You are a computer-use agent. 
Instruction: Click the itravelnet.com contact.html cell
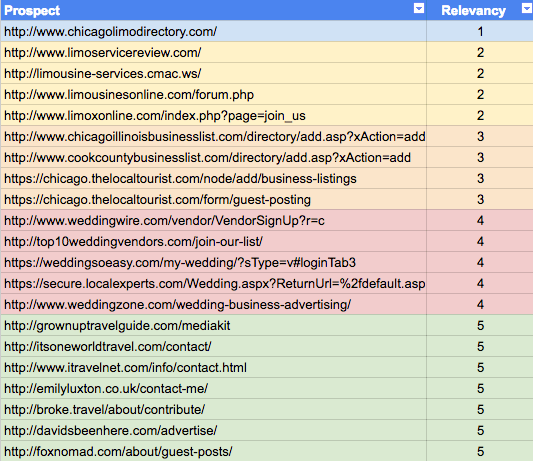point(213,368)
